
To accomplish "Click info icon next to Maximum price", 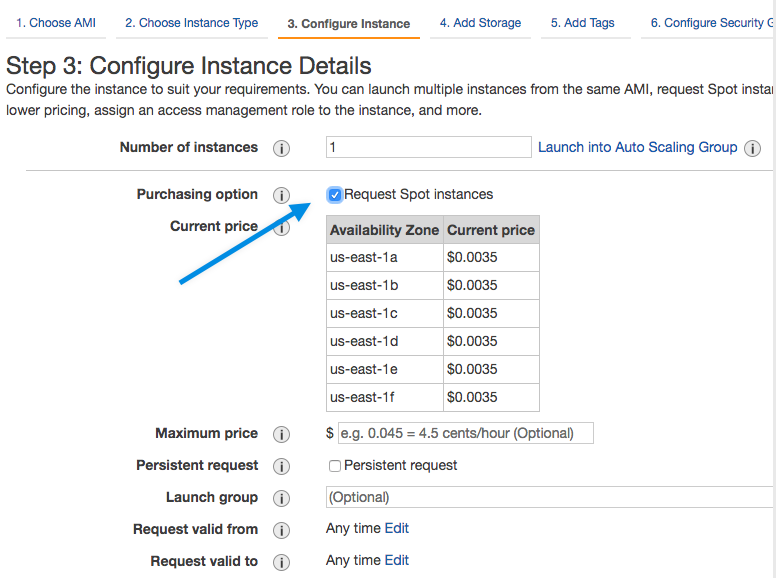I will (281, 434).
